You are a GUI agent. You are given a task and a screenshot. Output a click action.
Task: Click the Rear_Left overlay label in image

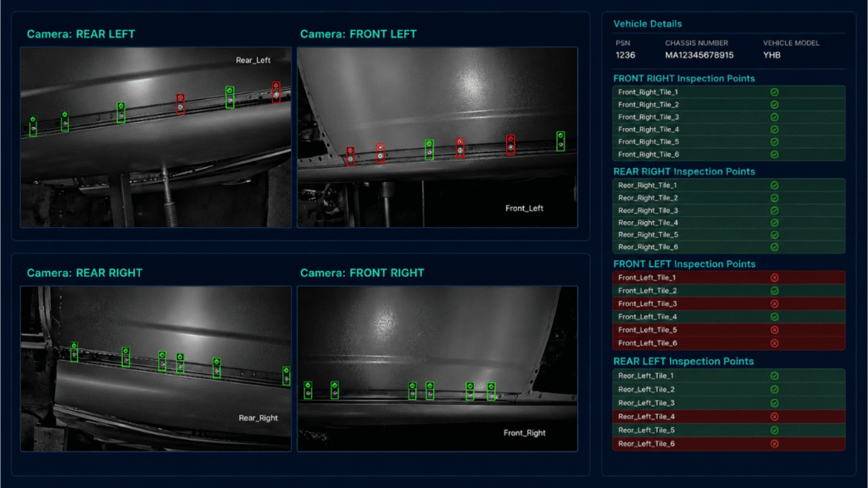pos(253,60)
